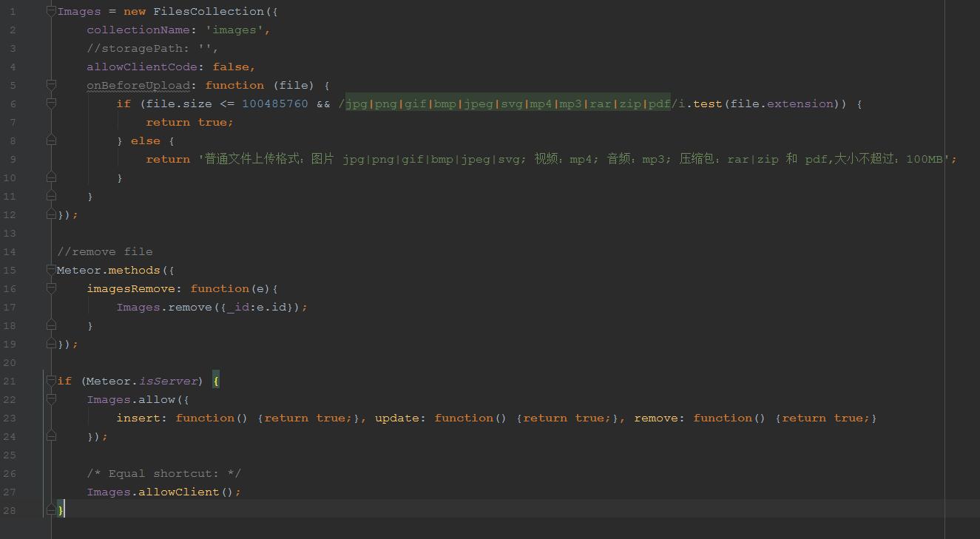The height and width of the screenshot is (539, 980).
Task: Click the 'new' keyword on line 1
Action: (135, 11)
